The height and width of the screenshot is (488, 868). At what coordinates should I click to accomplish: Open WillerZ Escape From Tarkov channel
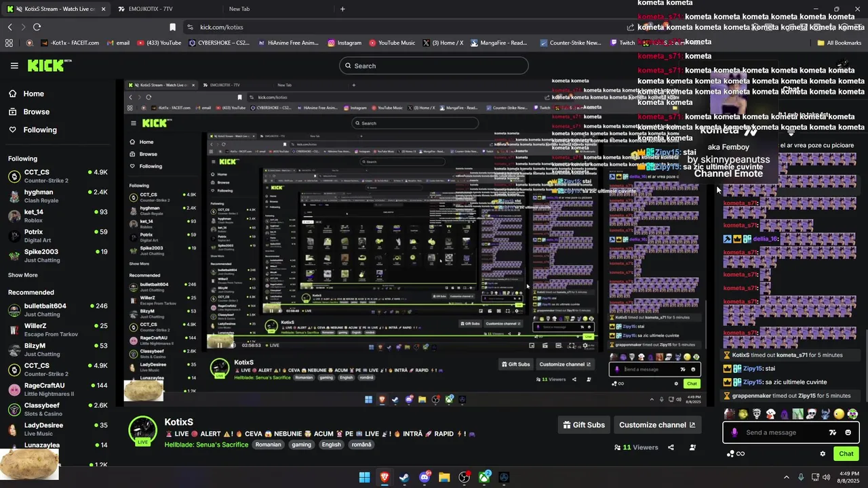pos(58,329)
